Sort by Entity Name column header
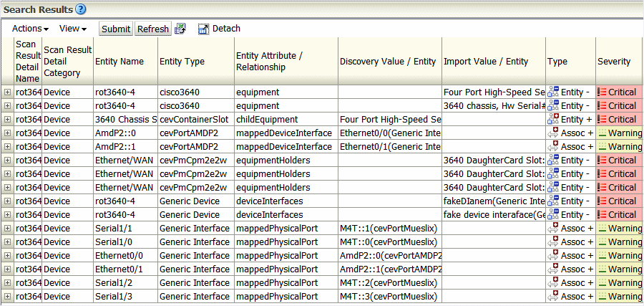 [x=125, y=62]
